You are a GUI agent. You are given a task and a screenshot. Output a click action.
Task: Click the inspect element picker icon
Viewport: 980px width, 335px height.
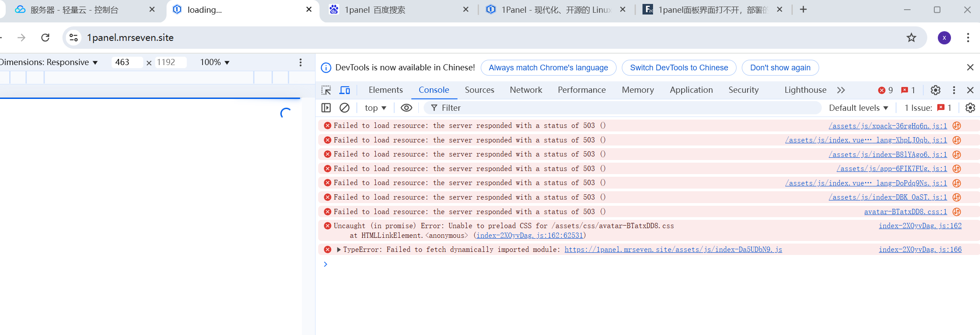(326, 90)
